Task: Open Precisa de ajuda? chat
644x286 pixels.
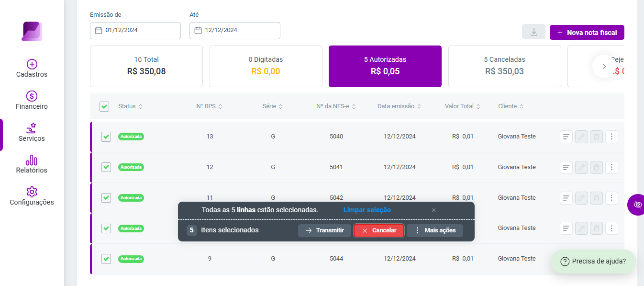Action: tap(593, 262)
